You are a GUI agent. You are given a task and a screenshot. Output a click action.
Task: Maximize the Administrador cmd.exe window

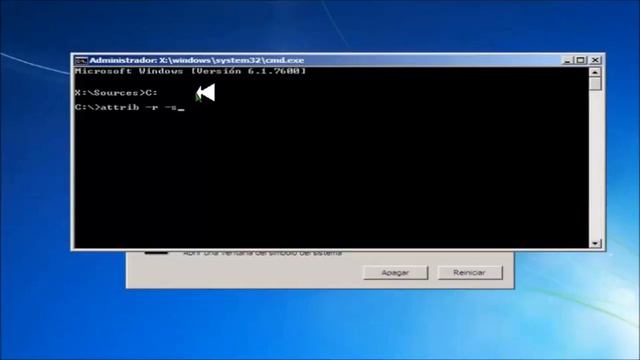[x=581, y=60]
